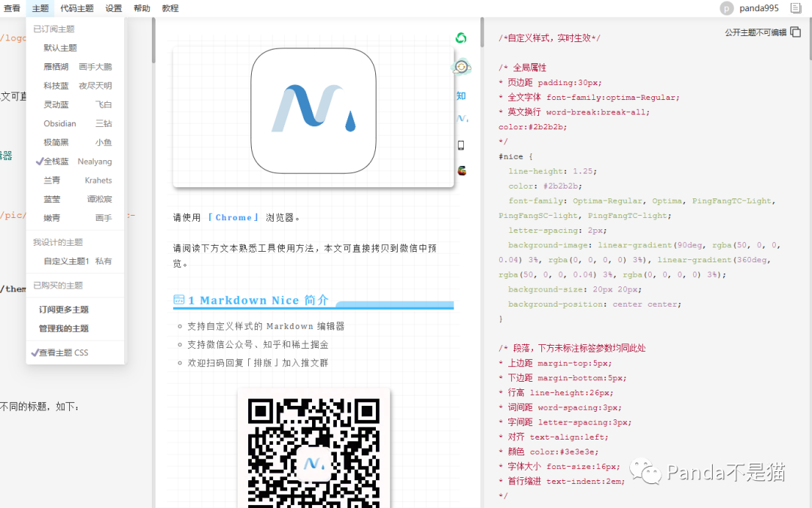Image resolution: width=812 pixels, height=508 pixels.
Task: Click the 'line-height: 1.25;' CSS line
Action: [553, 171]
